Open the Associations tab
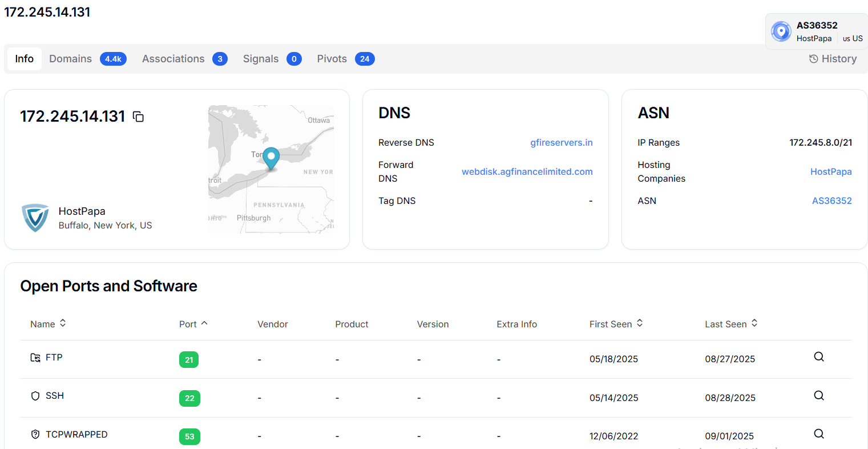The width and height of the screenshot is (868, 449). click(184, 59)
